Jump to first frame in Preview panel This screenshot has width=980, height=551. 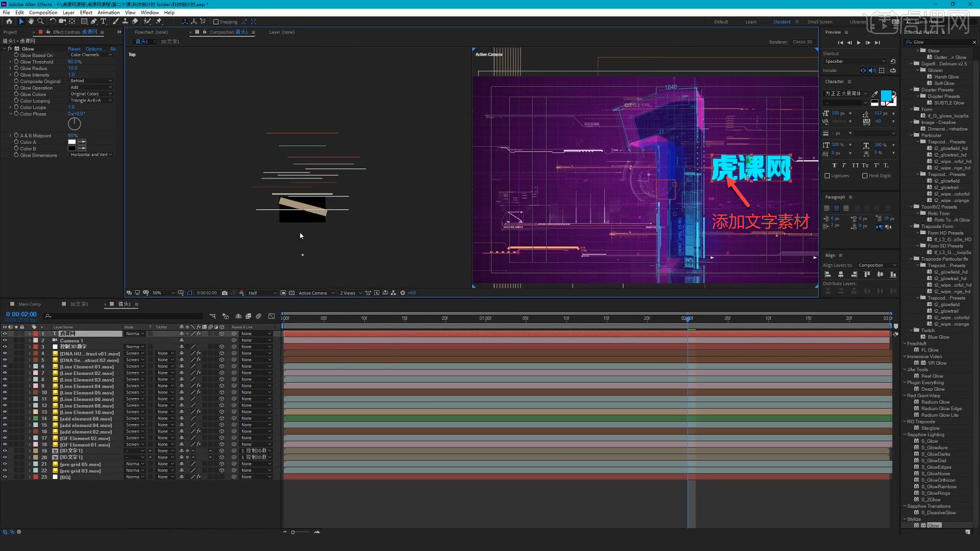tap(841, 43)
